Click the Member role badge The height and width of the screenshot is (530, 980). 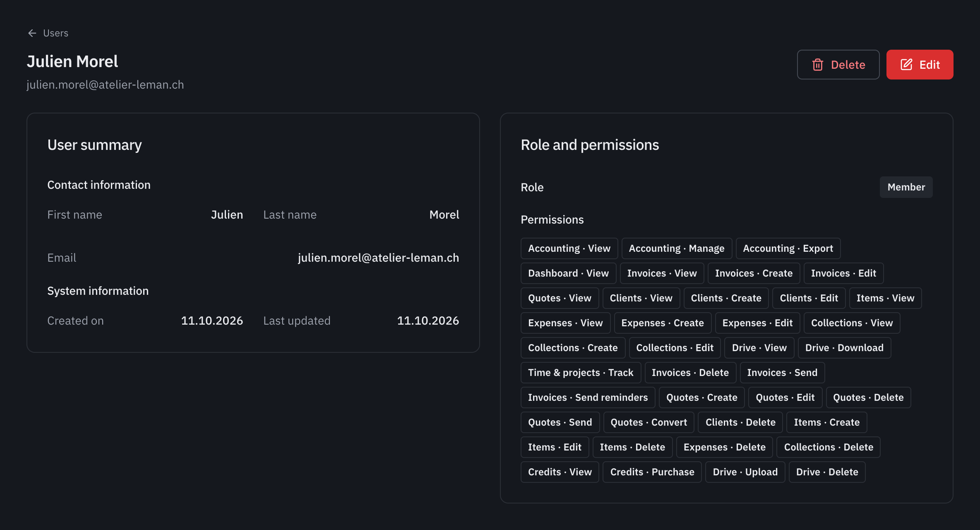(906, 187)
